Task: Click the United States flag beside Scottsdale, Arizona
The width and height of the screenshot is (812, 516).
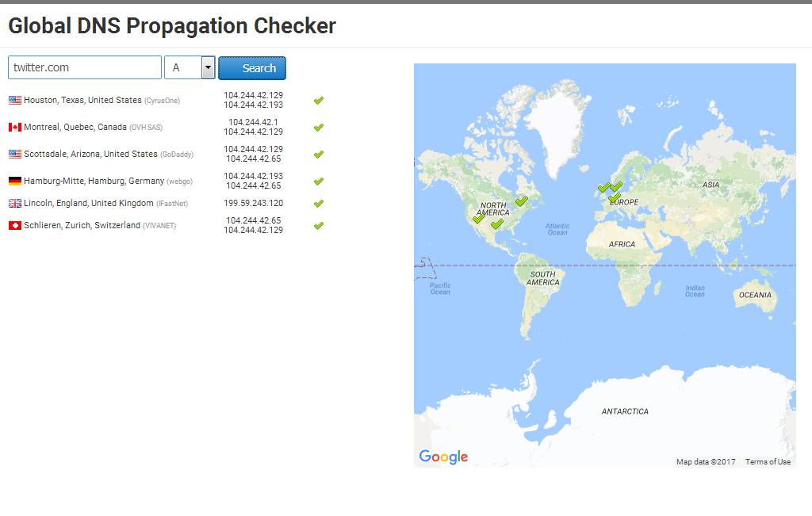Action: [15, 155]
